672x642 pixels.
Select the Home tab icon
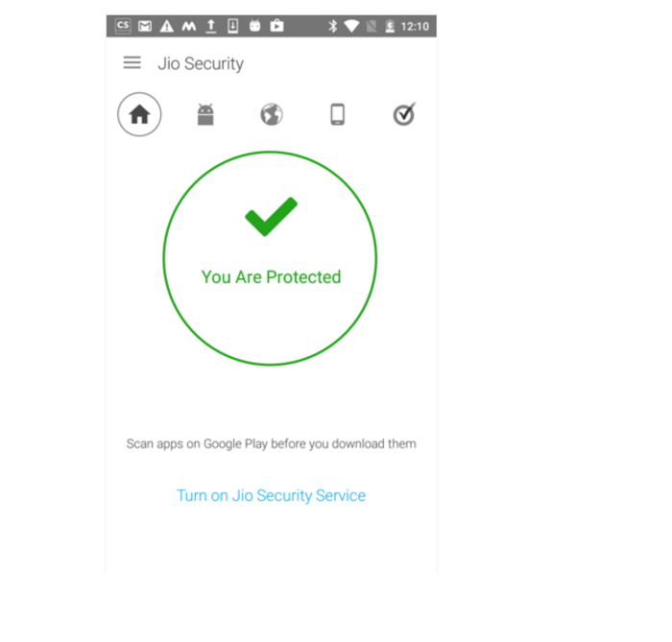tap(139, 114)
